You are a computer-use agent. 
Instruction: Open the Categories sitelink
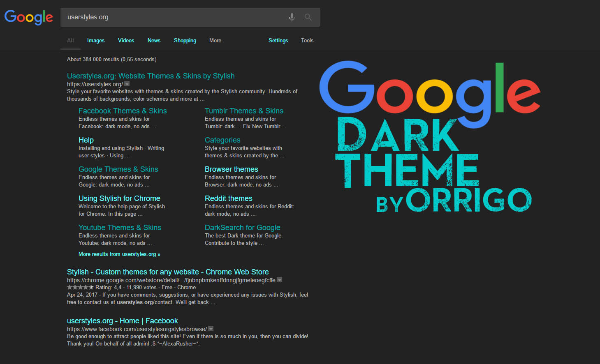222,140
